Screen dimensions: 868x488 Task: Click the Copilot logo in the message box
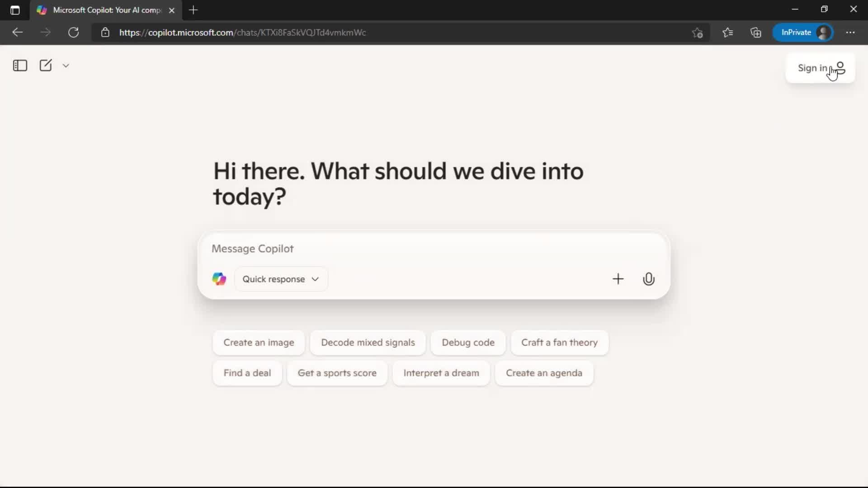pos(219,279)
